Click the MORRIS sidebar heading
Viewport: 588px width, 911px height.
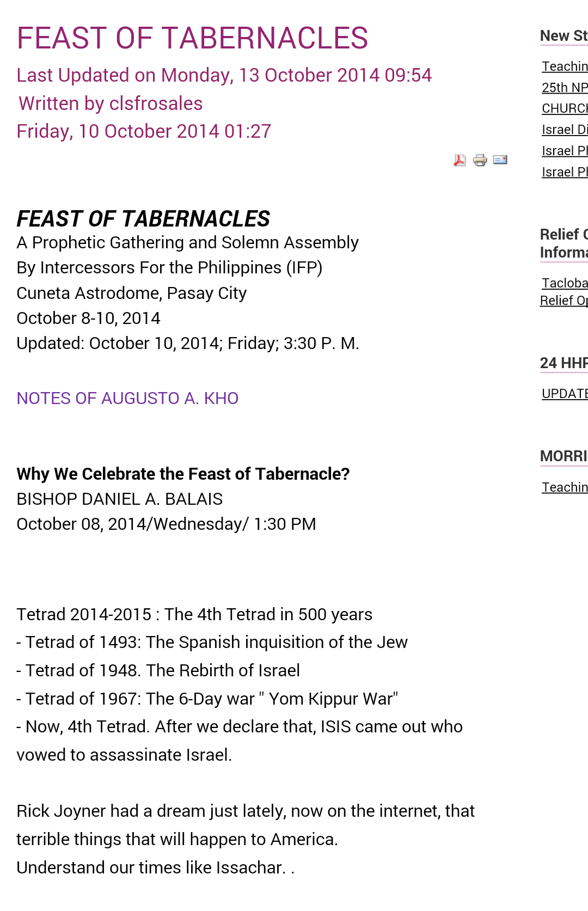pos(564,456)
